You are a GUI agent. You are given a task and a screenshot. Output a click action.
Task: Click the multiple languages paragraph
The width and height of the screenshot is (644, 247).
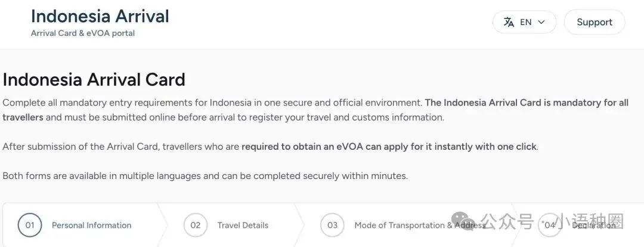(x=205, y=176)
